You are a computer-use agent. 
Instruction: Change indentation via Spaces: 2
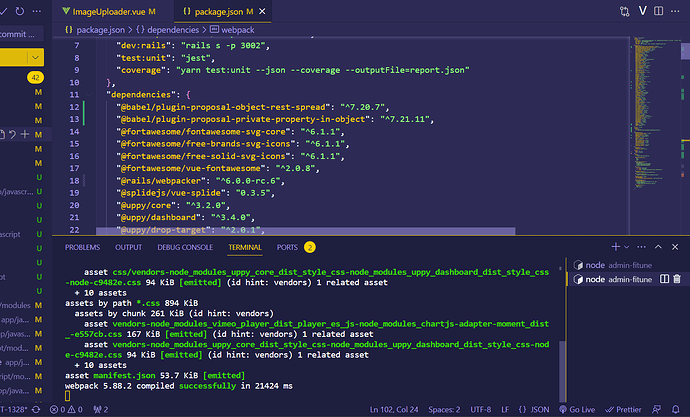pyautogui.click(x=444, y=410)
